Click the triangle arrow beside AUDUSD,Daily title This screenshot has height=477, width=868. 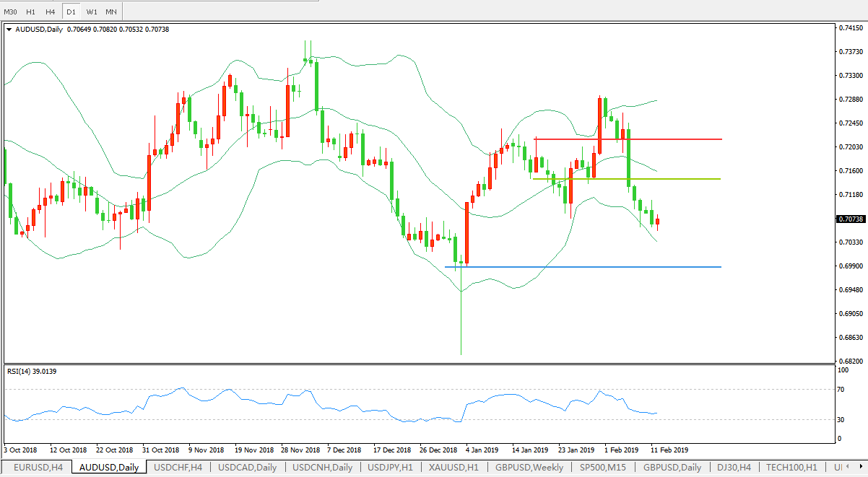tap(9, 30)
